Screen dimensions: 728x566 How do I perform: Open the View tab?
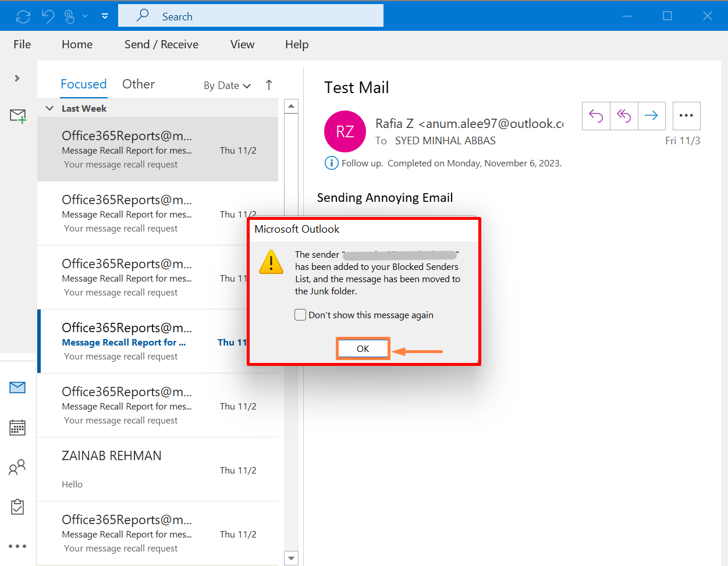pos(242,44)
